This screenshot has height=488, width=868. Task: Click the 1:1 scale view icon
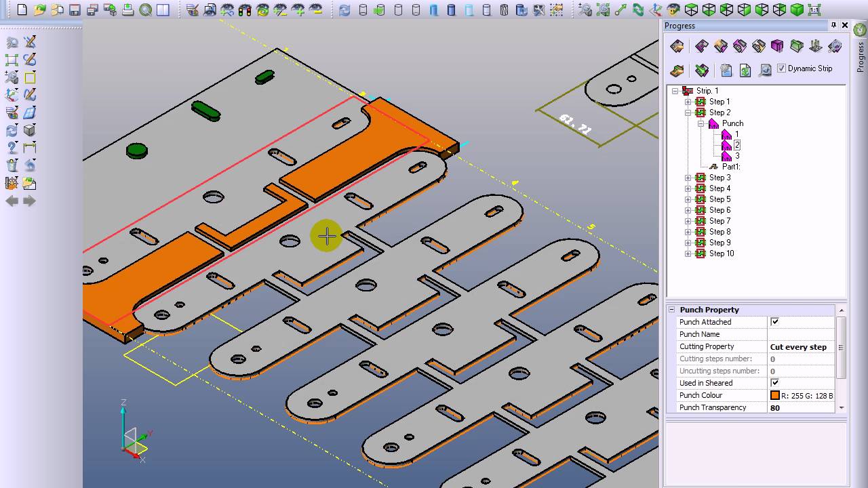[x=814, y=9]
